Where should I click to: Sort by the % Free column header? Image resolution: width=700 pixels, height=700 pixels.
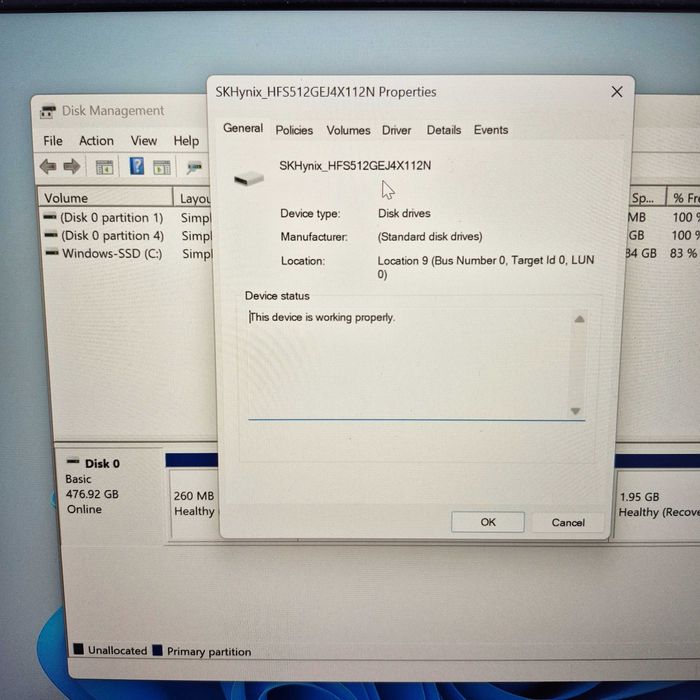(684, 198)
